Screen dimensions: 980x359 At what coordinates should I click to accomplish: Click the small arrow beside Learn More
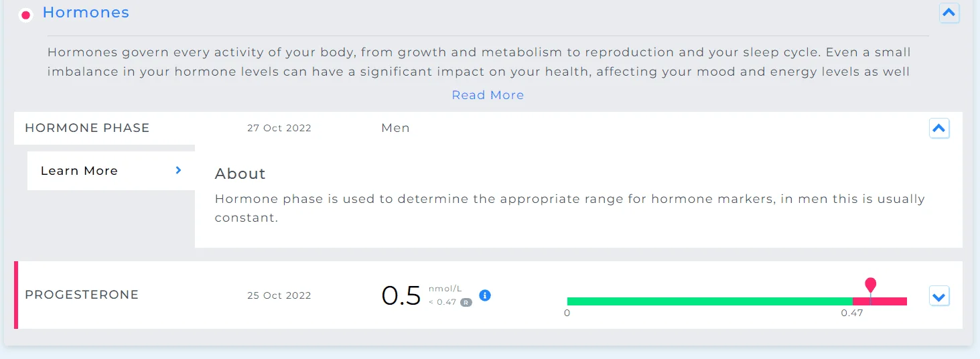pyautogui.click(x=178, y=170)
